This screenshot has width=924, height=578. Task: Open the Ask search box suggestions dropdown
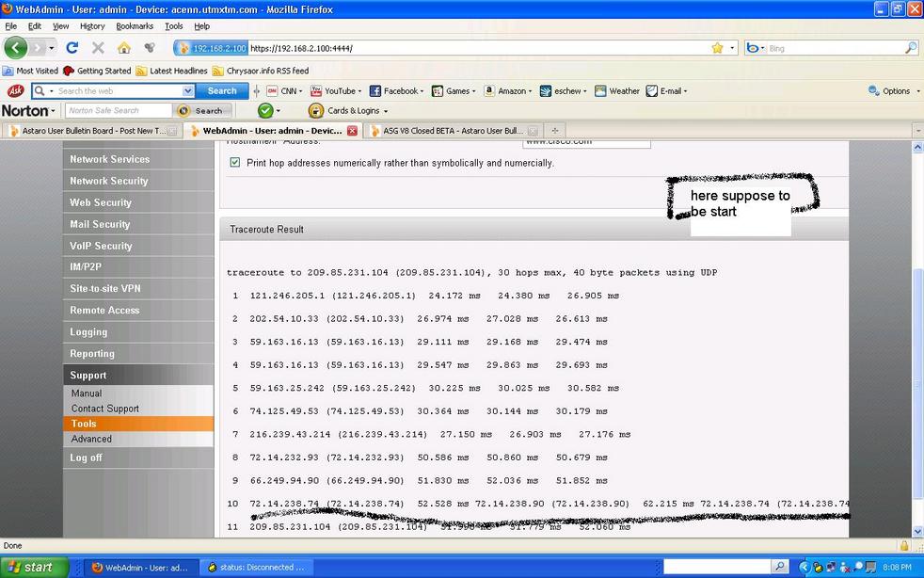coord(188,90)
